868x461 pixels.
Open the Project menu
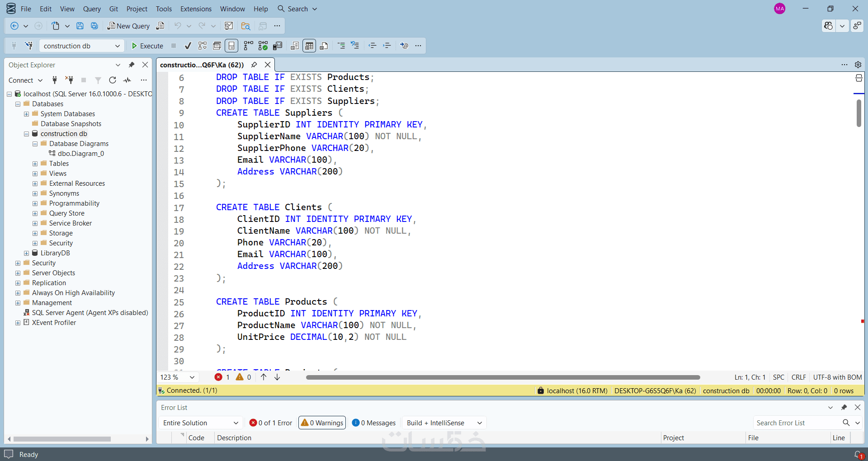137,9
